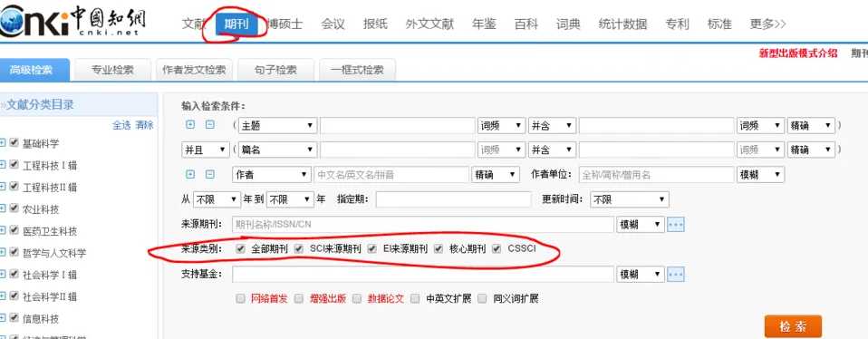Select the 专业检索 tab
This screenshot has width=868, height=339.
(x=113, y=70)
